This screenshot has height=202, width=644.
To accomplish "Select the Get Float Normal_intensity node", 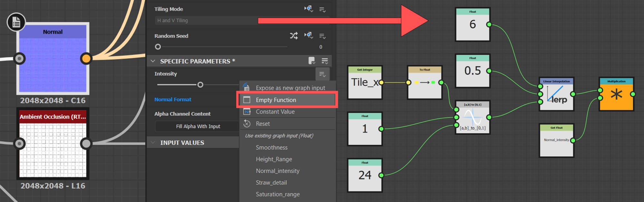I will pos(556,141).
